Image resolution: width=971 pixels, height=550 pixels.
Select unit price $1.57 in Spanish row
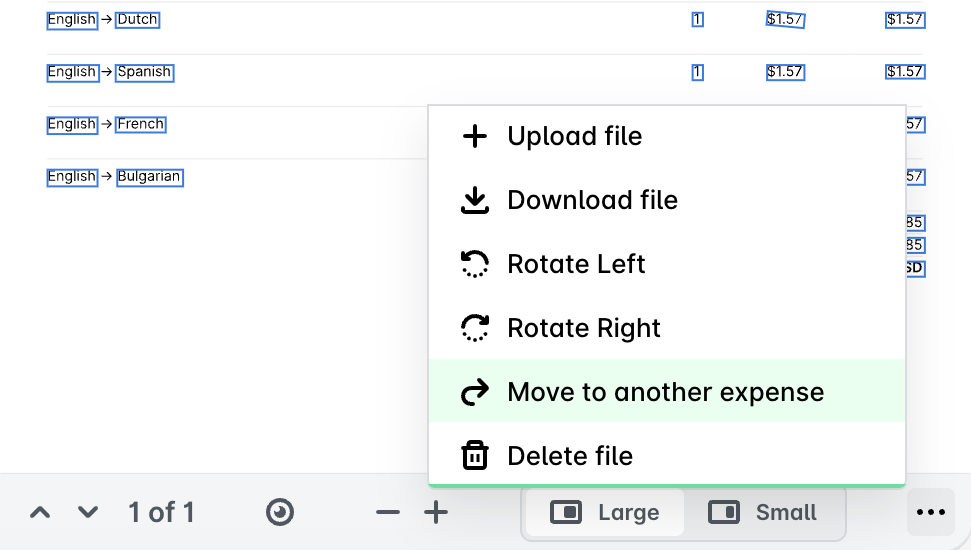(x=785, y=72)
